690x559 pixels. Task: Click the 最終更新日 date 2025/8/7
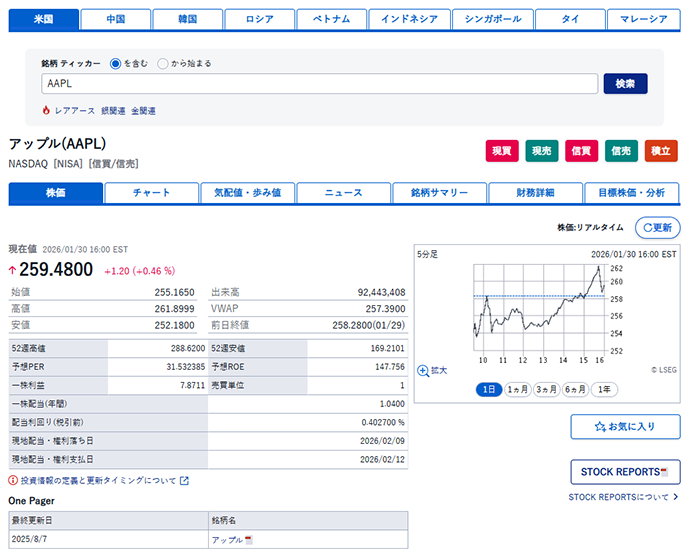click(x=29, y=539)
